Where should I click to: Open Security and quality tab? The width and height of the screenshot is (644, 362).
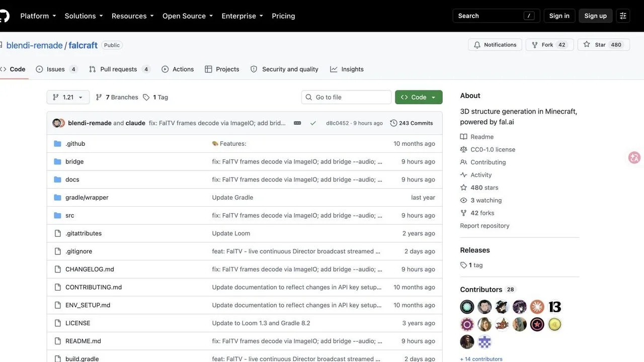284,69
